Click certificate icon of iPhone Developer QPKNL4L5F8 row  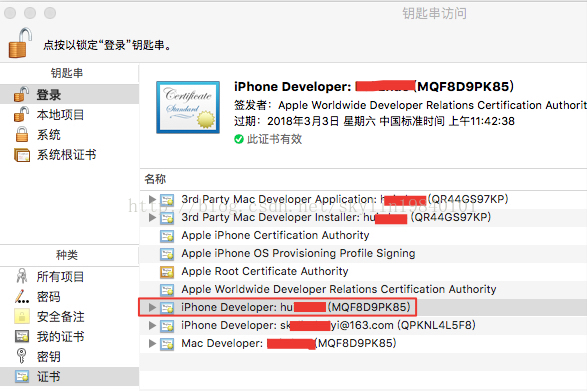(x=167, y=325)
